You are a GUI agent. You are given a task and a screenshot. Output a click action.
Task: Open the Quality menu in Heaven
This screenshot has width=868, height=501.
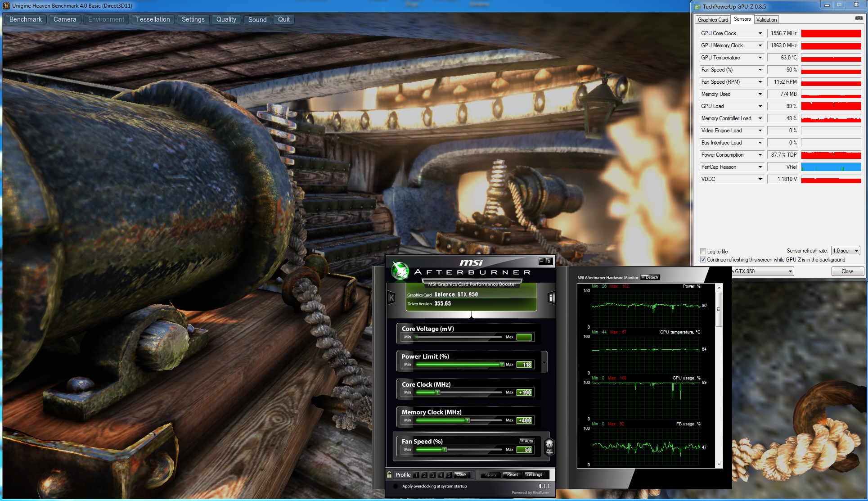(x=226, y=19)
